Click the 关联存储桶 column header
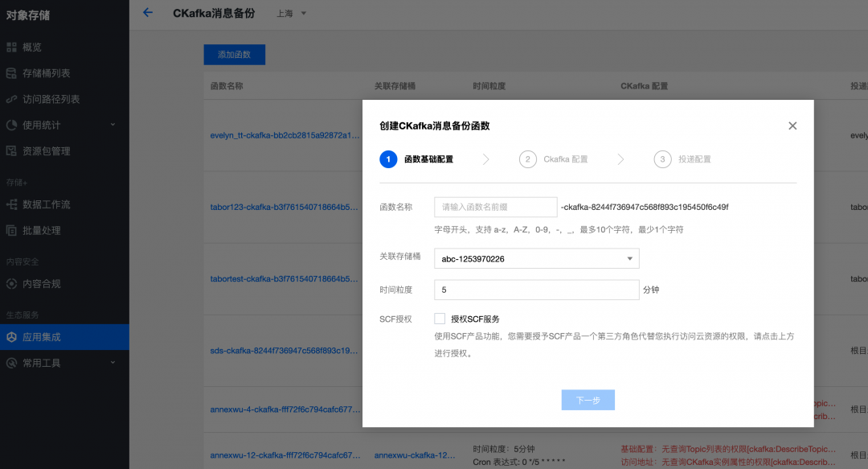This screenshot has height=469, width=868. [x=395, y=86]
